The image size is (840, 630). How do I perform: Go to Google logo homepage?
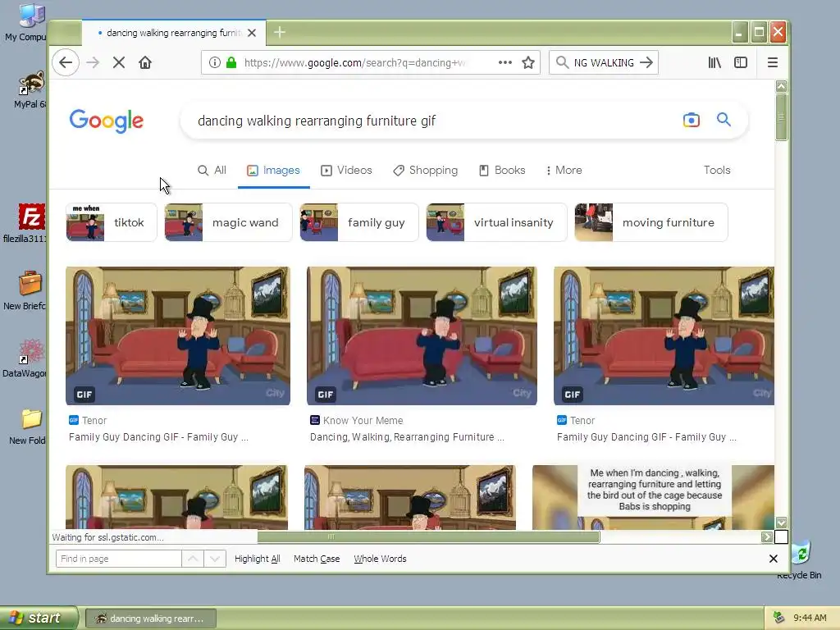(106, 121)
